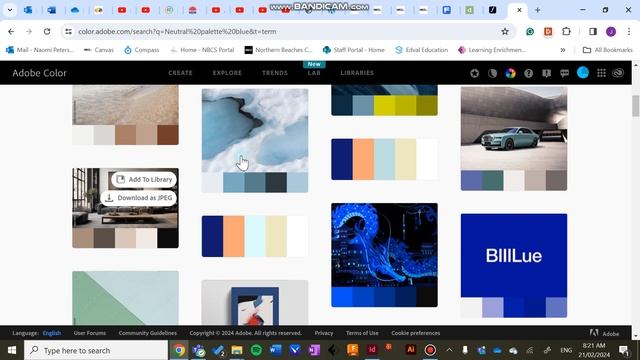Open the Privacy footer link

click(324, 333)
